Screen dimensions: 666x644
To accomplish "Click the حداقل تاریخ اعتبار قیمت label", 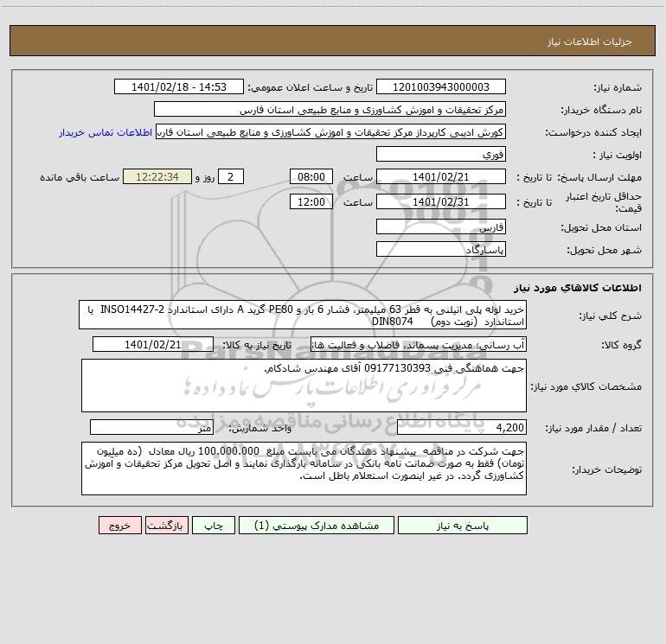I will tap(604, 202).
